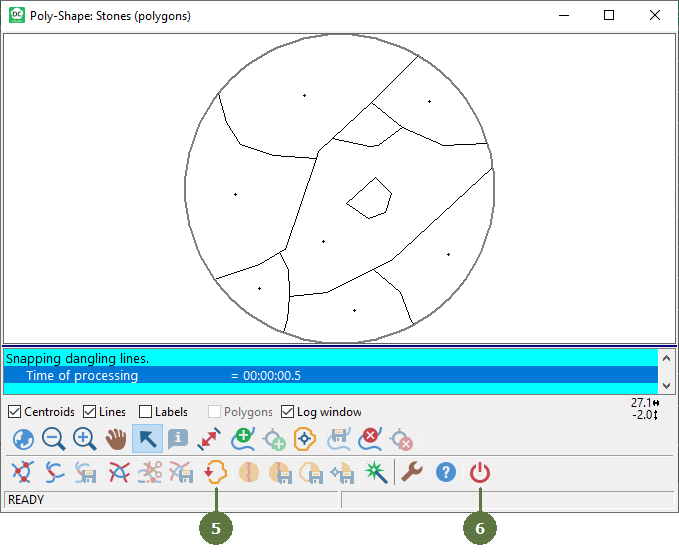The height and width of the screenshot is (552, 679).
Task: Click the green magic wand icon
Action: (x=374, y=472)
